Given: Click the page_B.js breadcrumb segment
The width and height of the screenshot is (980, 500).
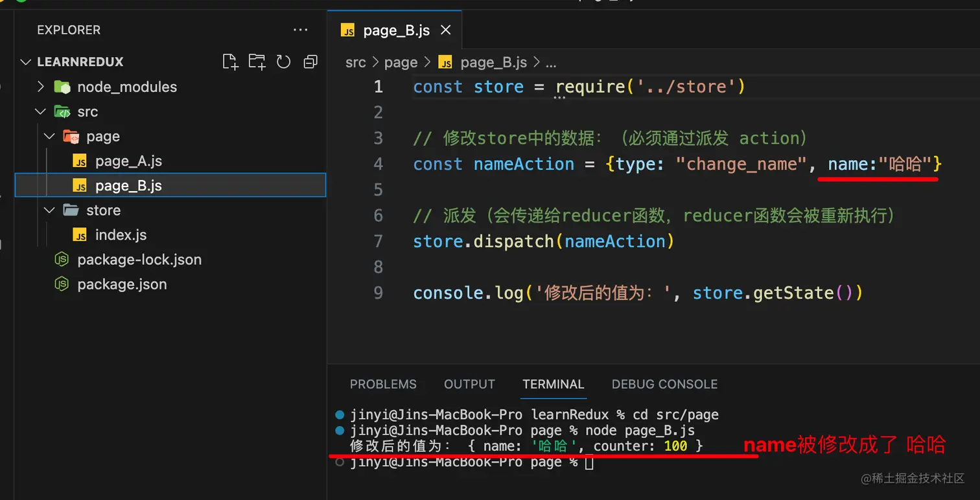Looking at the screenshot, I should 493,62.
